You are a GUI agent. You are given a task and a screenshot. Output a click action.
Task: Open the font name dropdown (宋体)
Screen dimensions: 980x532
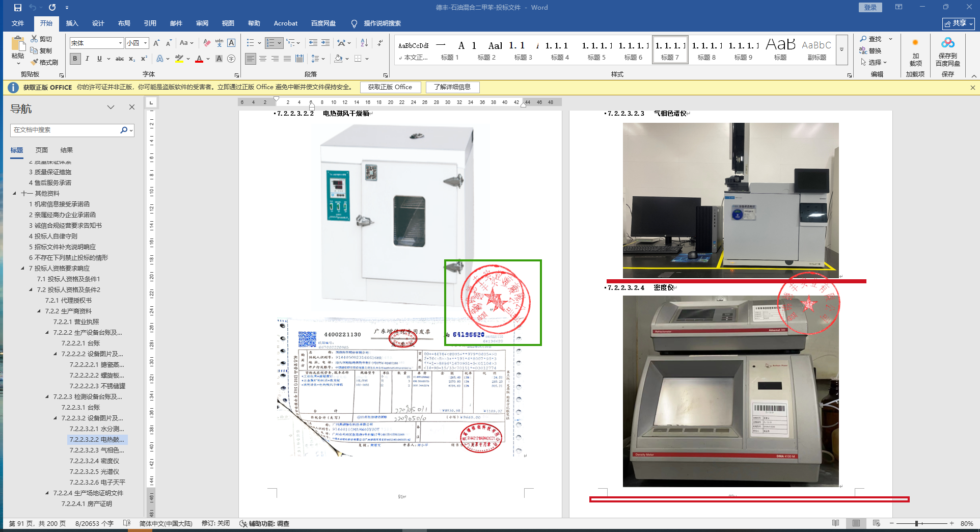tap(120, 43)
